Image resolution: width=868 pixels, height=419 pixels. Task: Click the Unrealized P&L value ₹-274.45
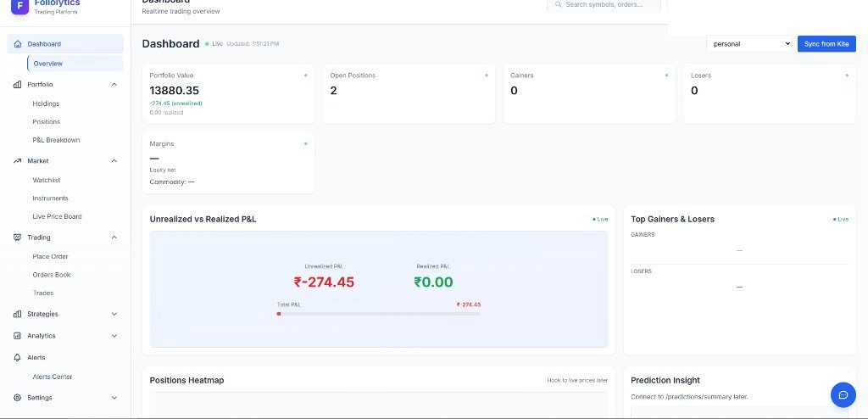(x=324, y=282)
